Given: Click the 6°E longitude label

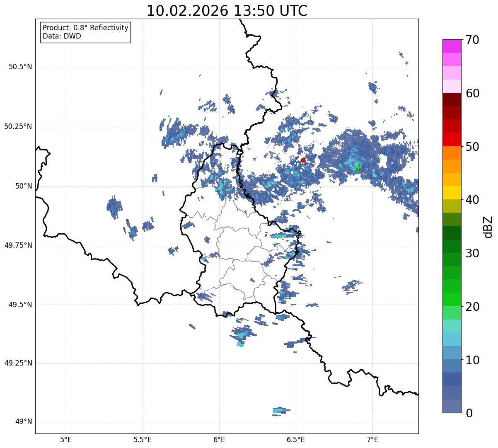Looking at the screenshot, I should 219,439.
